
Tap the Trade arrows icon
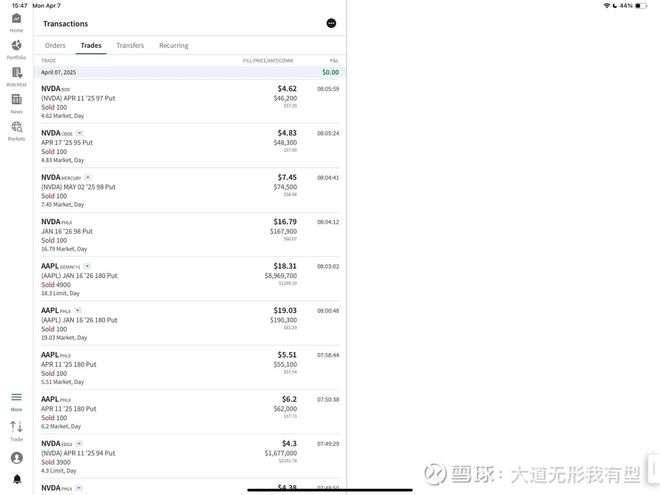[x=16, y=426]
